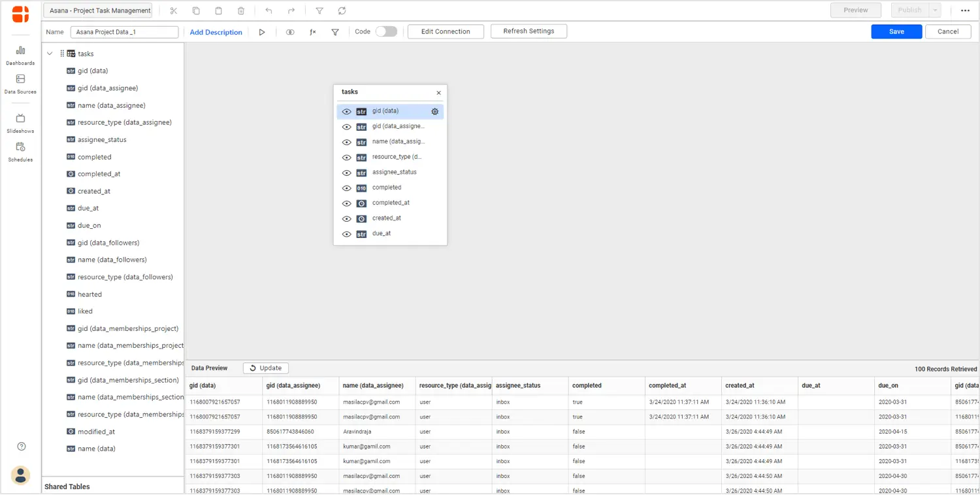This screenshot has height=497, width=980.
Task: Toggle visibility of completed_at column
Action: pyautogui.click(x=347, y=203)
